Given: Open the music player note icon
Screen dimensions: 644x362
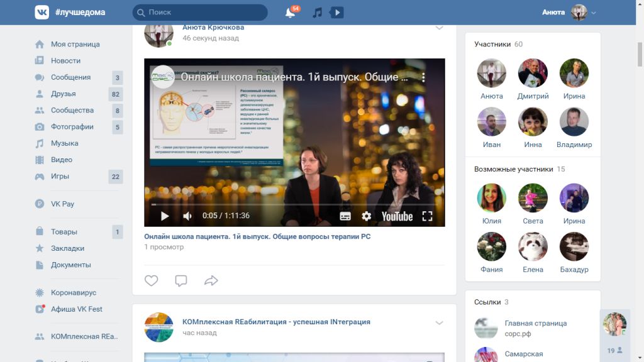Looking at the screenshot, I should tap(318, 13).
